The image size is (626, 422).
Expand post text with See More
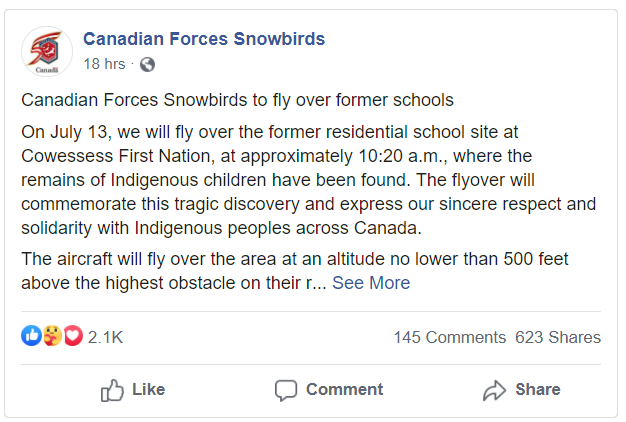(371, 283)
